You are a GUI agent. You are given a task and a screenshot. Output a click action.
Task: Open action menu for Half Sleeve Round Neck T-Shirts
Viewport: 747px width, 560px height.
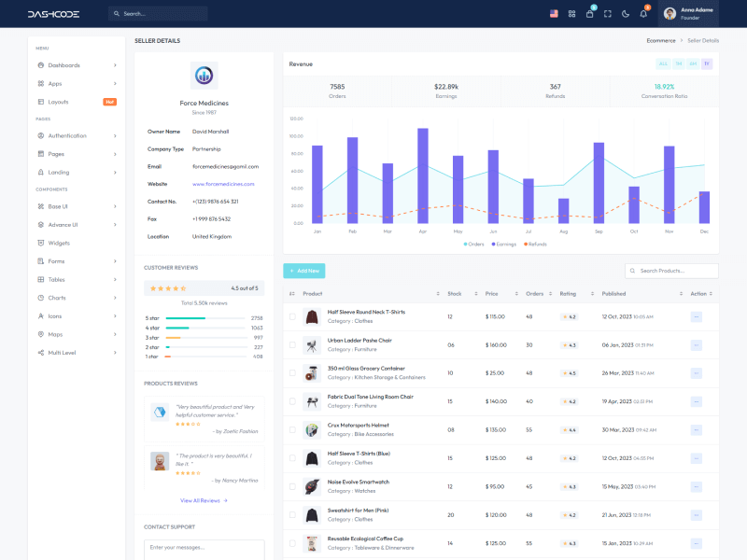(696, 316)
